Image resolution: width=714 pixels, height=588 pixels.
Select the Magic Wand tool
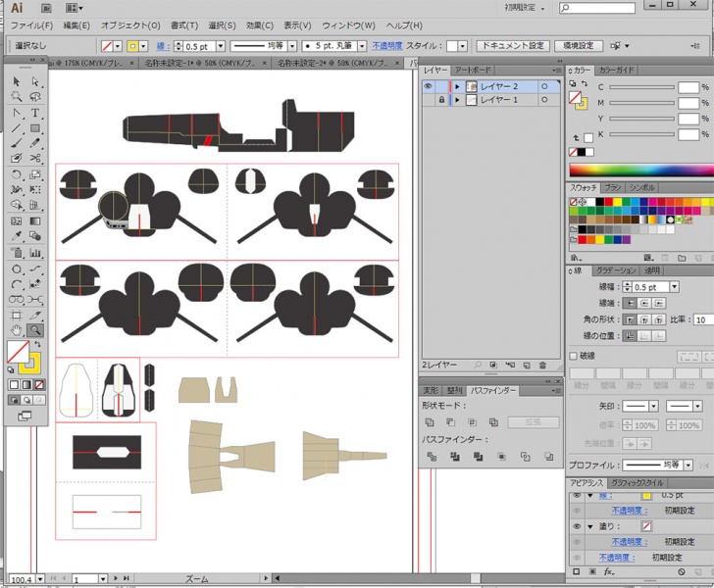[x=17, y=96]
